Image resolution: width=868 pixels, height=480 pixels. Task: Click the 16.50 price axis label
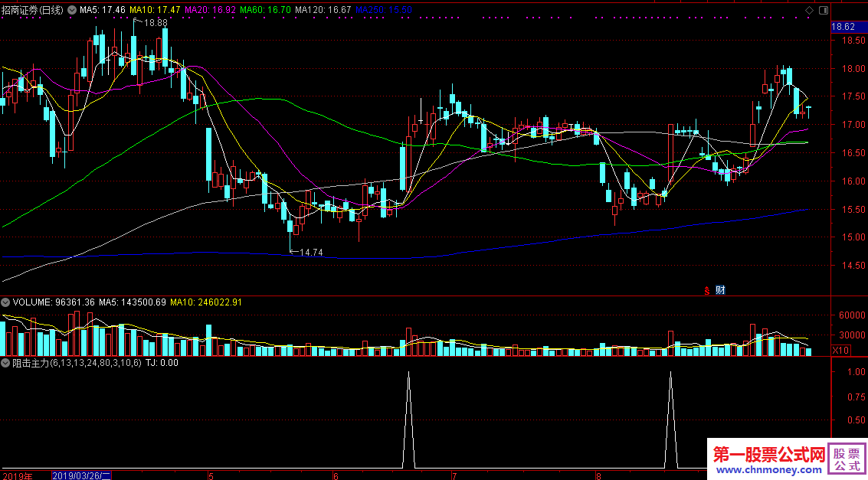pos(853,152)
